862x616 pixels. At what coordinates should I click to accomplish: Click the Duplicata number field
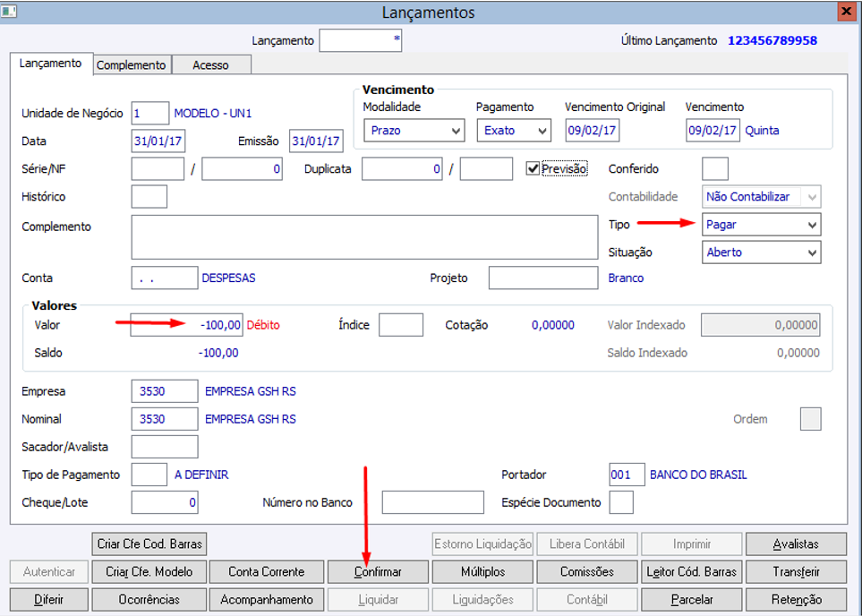point(402,169)
